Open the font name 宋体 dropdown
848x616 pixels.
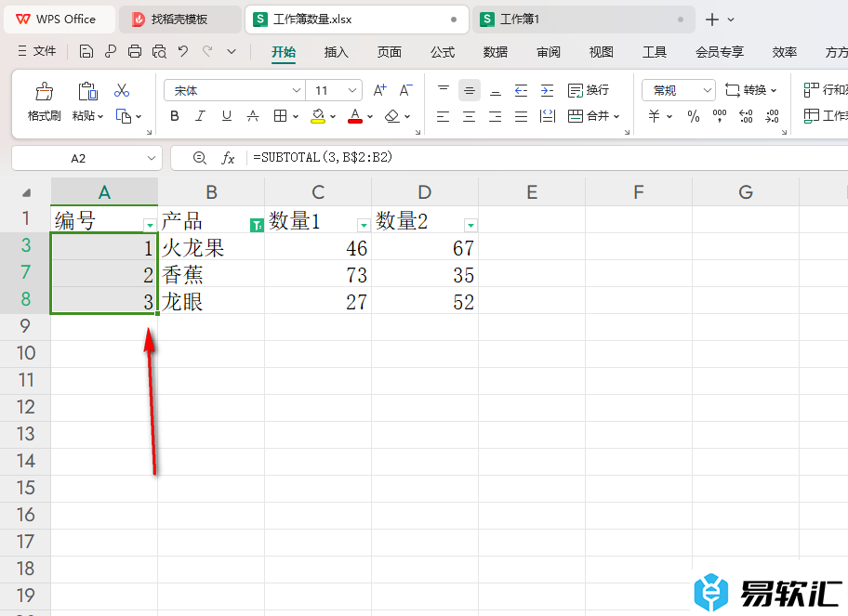pyautogui.click(x=296, y=90)
